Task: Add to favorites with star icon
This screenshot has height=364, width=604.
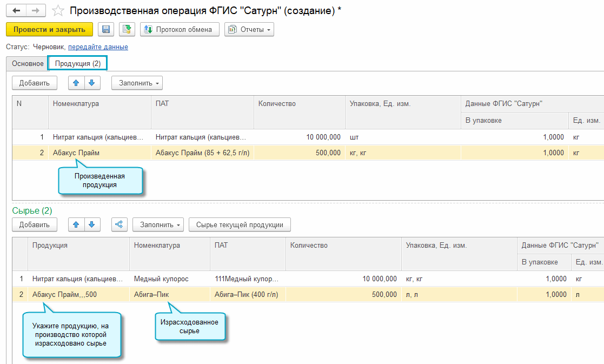Action: pyautogui.click(x=58, y=10)
